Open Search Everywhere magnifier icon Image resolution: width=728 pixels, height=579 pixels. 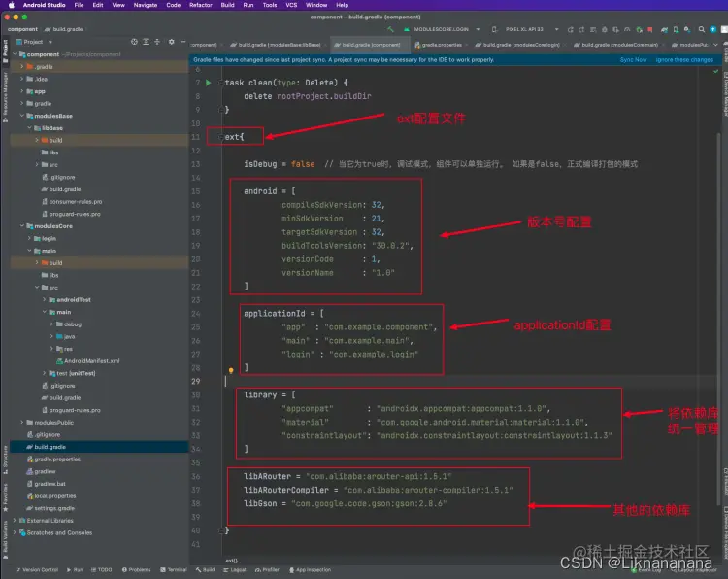702,29
